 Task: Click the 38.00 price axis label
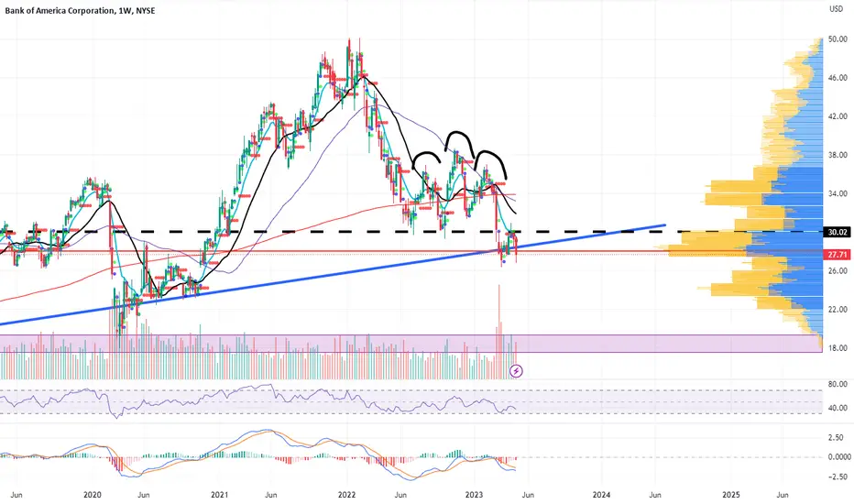coord(838,155)
